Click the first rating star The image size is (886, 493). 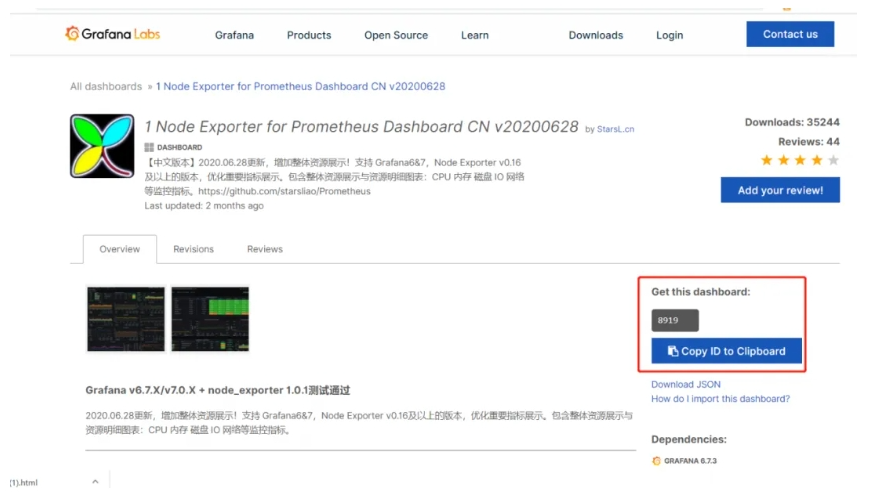point(766,160)
